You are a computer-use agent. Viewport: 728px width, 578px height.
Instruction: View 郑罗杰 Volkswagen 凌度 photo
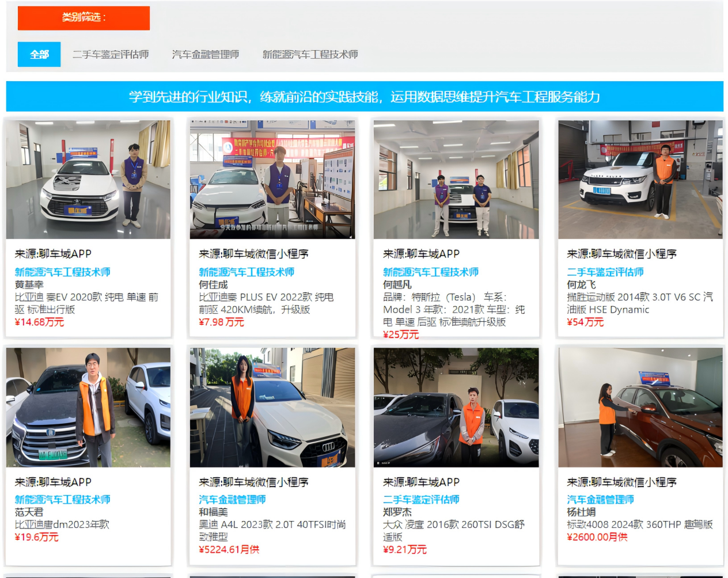pos(456,407)
